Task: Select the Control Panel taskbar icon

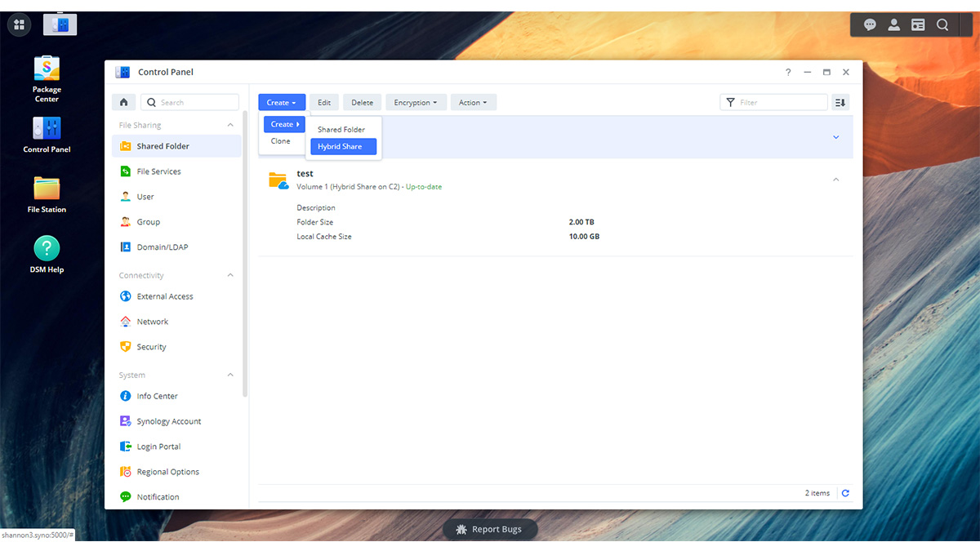Action: pos(60,24)
